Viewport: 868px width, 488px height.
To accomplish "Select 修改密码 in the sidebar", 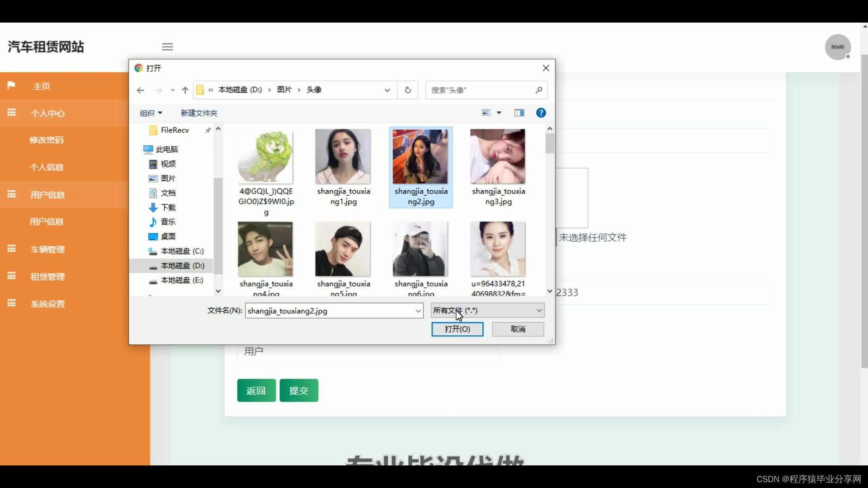I will (47, 140).
